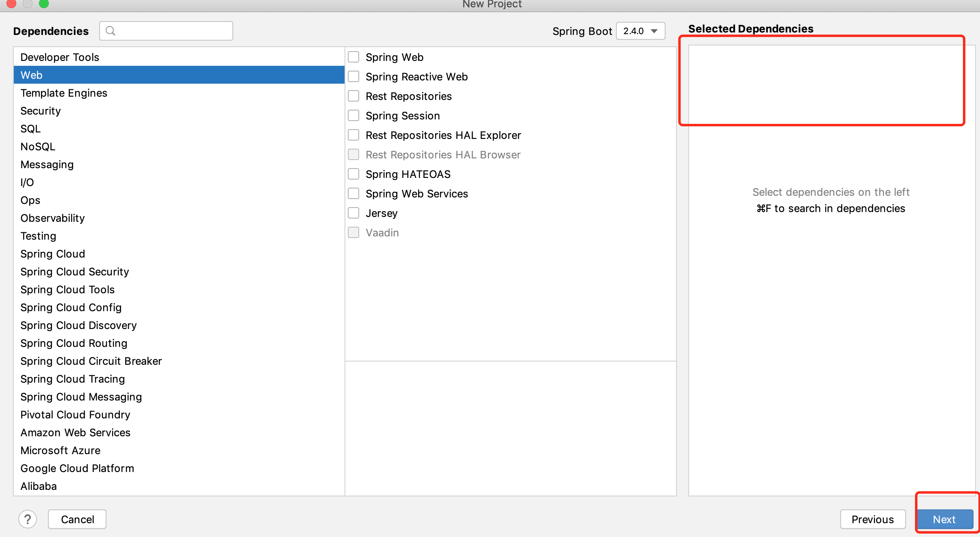Select the Spring HATEOAS checkbox
The width and height of the screenshot is (980, 537).
(353, 174)
